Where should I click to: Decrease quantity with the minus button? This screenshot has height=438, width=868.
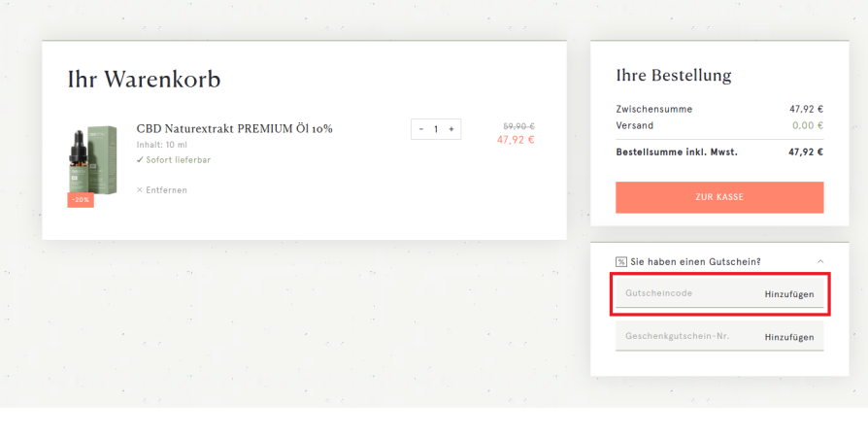pyautogui.click(x=421, y=129)
